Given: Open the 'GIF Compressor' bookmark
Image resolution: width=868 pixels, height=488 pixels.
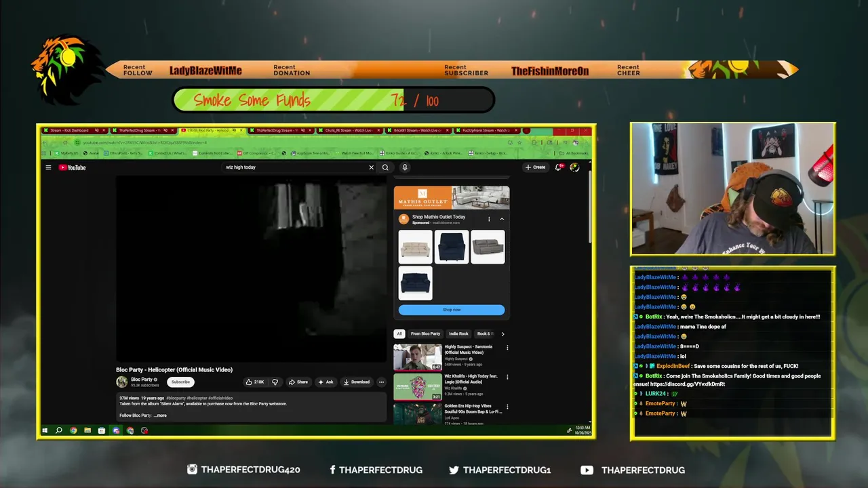Looking at the screenshot, I should click(x=256, y=153).
